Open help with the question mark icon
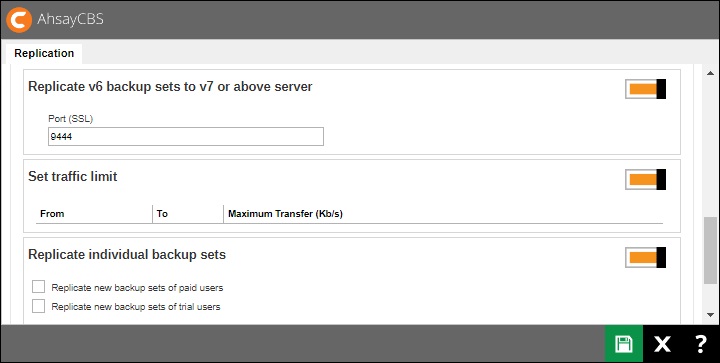 pos(700,344)
